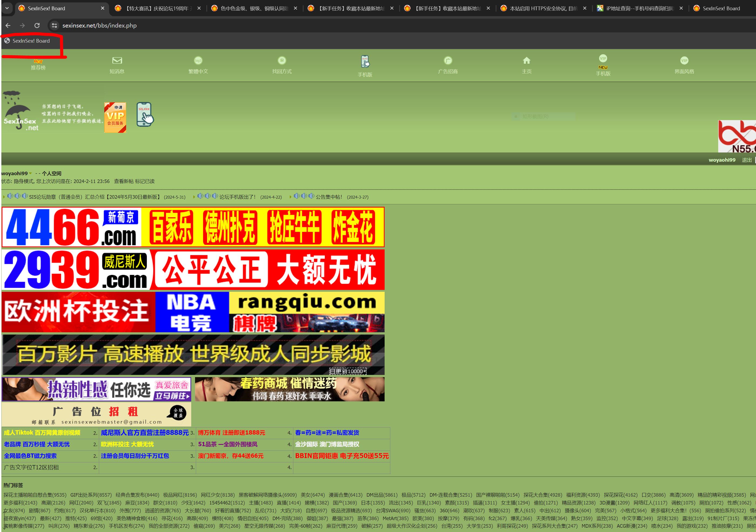
Task: Open MetArt(385) tag
Action: click(395, 518)
